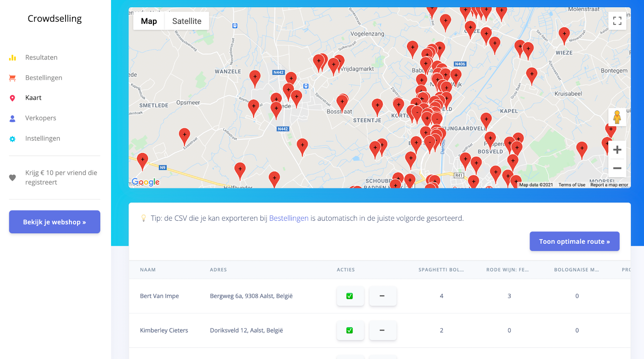Click the name Kimberley Cieters

coord(164,330)
